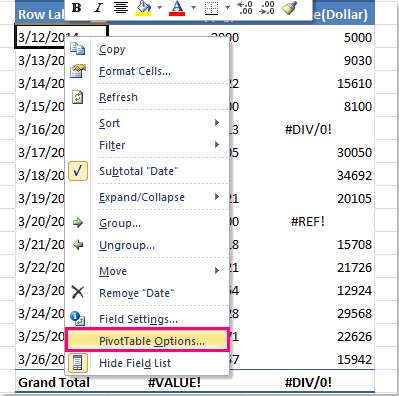Apply the yellow fill color bucket
Viewport: 399px width, 396px height.
click(x=143, y=8)
